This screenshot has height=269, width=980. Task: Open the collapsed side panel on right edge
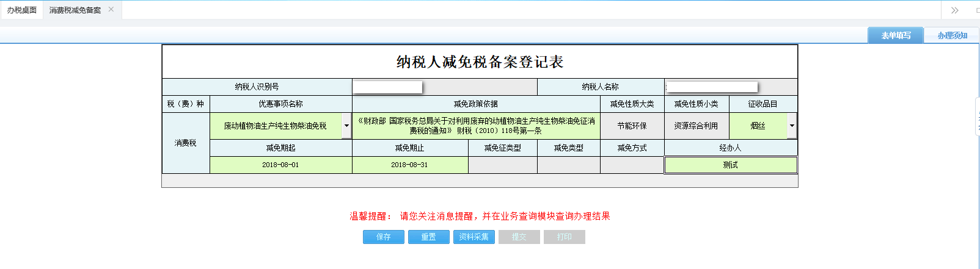(977, 117)
